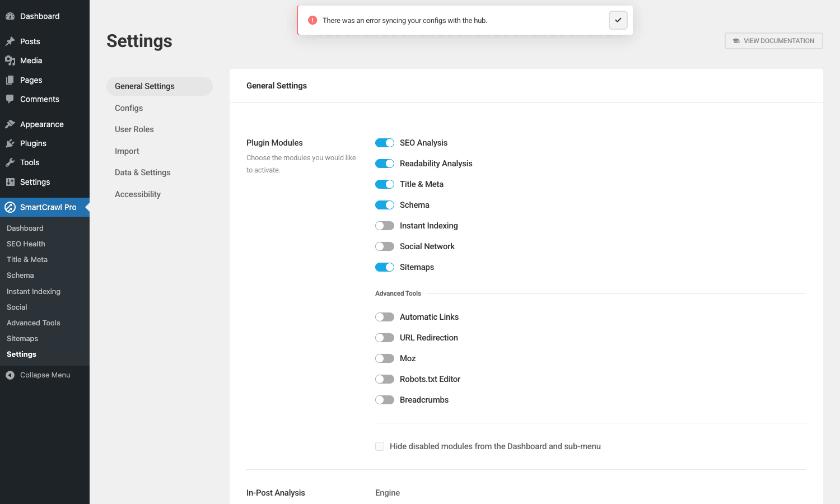The width and height of the screenshot is (840, 504).
Task: Click the Pages icon in sidebar
Action: 10,80
